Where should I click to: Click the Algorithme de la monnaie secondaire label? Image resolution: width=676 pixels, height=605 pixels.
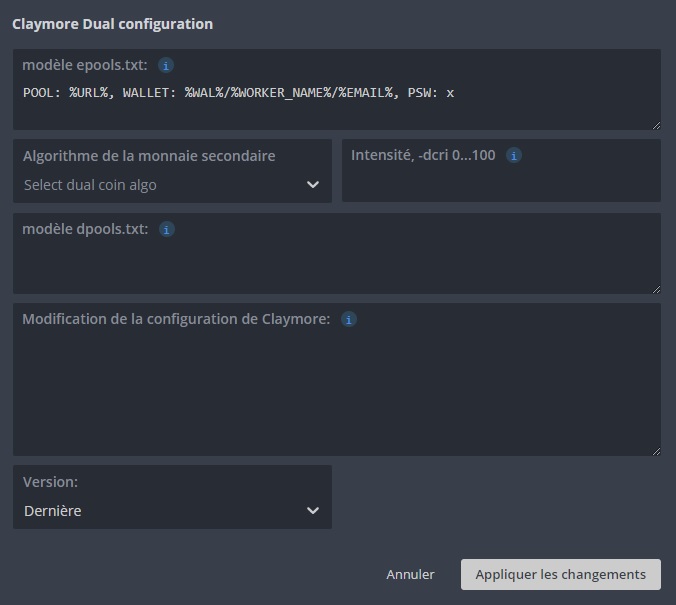(149, 156)
